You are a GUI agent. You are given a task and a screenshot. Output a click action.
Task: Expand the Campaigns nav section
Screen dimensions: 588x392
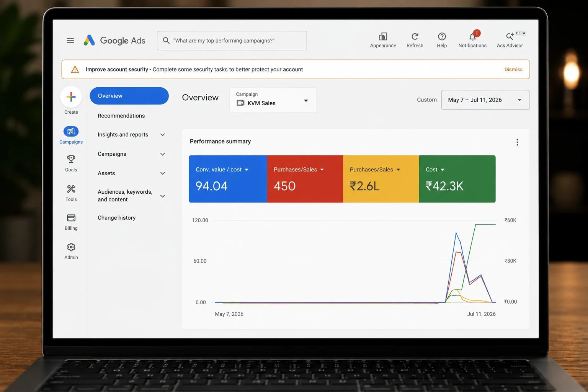(x=163, y=154)
